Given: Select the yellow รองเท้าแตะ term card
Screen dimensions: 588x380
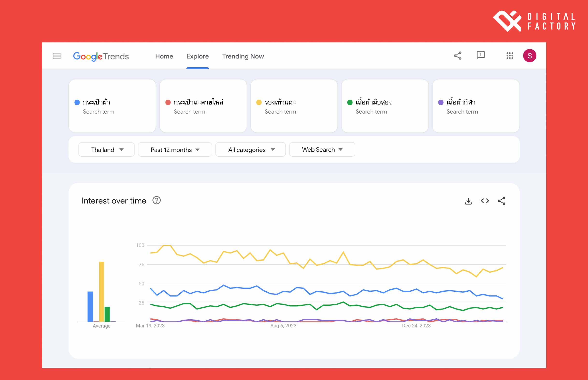Looking at the screenshot, I should (x=294, y=106).
